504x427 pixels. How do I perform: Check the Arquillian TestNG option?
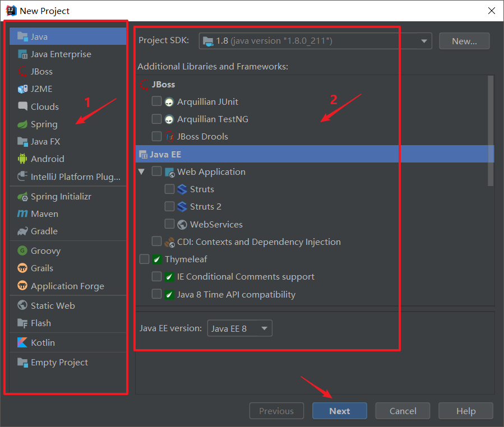tap(156, 119)
